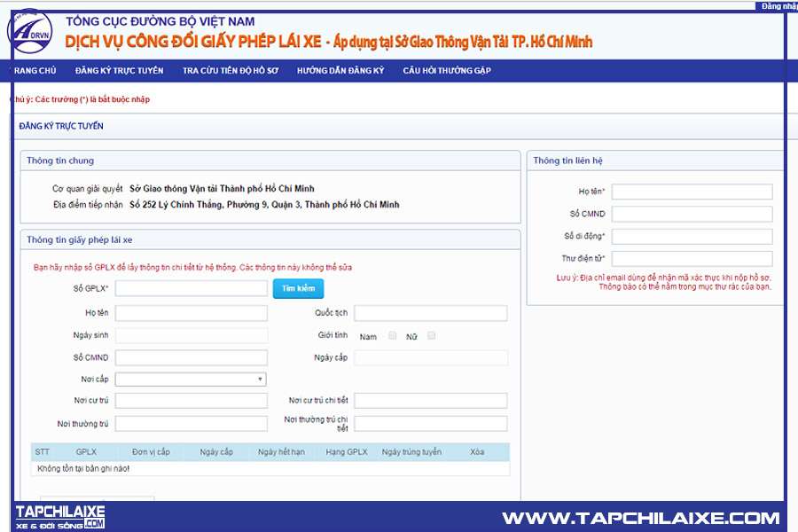The height and width of the screenshot is (532, 798).
Task: Click the Thông tin liên hệ header
Action: tap(656, 160)
